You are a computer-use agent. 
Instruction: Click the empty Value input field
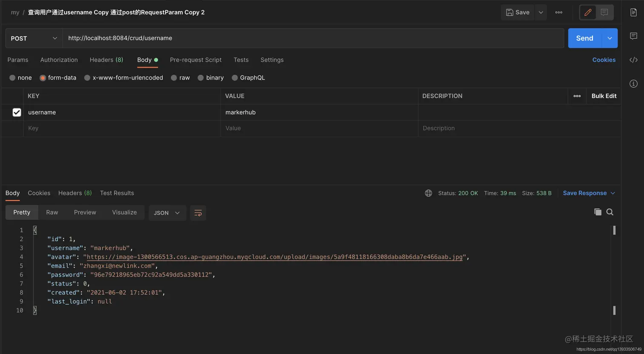point(319,128)
